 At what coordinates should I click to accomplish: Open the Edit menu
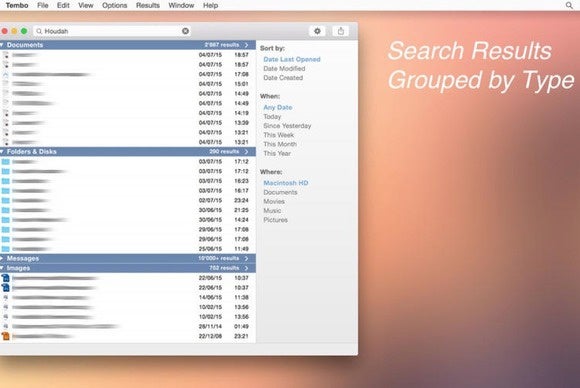tap(63, 5)
